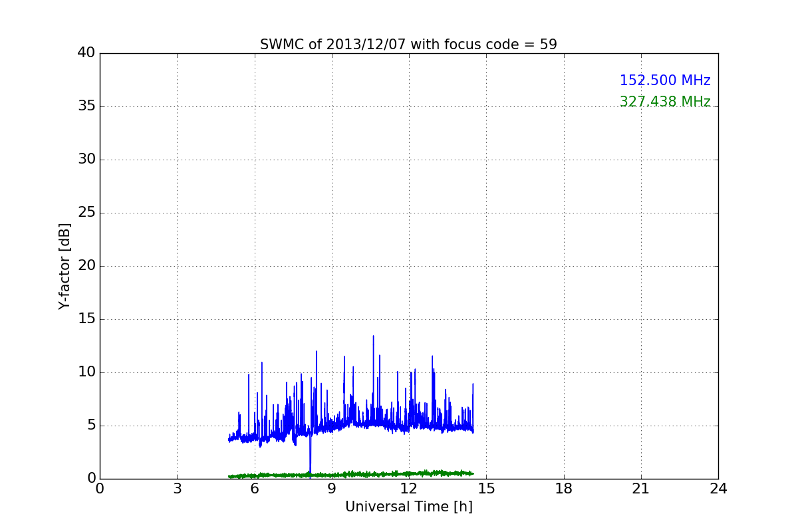Click the 'Y-factor [dB]' axis label

point(65,266)
